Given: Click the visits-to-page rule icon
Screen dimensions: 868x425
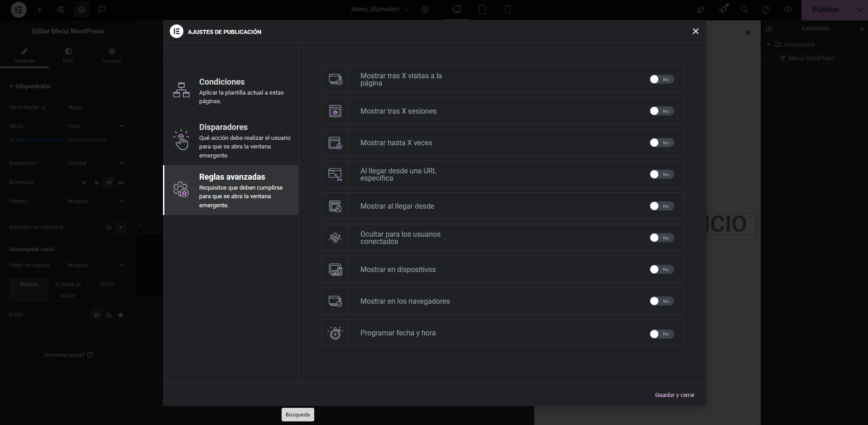Looking at the screenshot, I should [336, 80].
